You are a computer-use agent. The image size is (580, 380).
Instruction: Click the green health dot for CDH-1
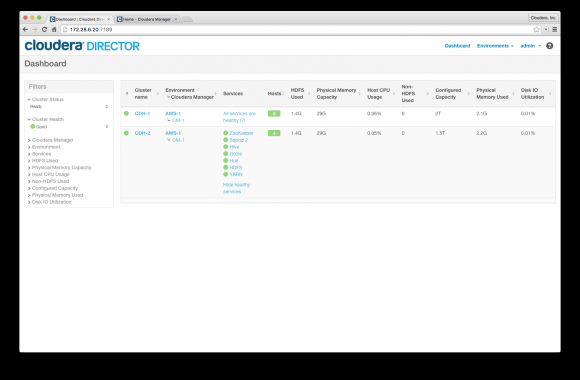[127, 113]
